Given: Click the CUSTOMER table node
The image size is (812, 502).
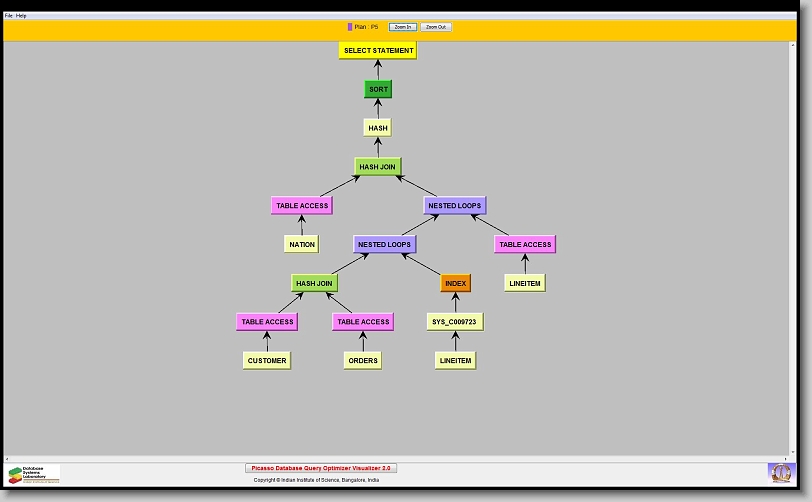Looking at the screenshot, I should [x=267, y=360].
